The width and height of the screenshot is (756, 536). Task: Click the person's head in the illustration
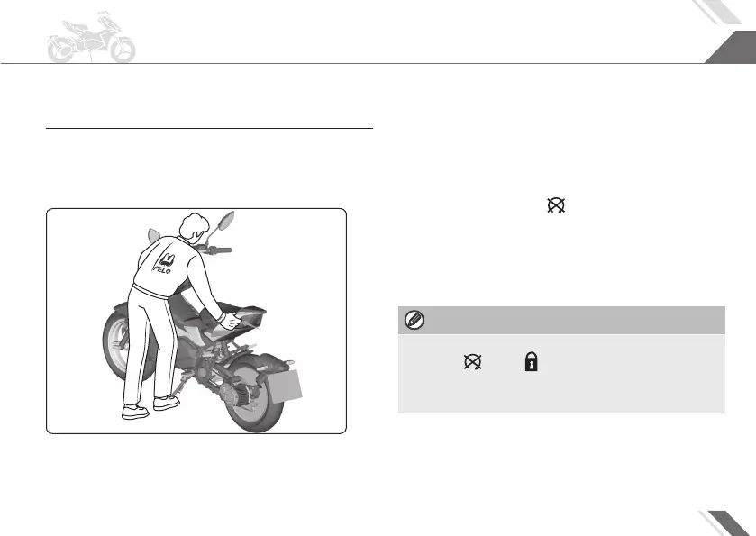[x=195, y=226]
